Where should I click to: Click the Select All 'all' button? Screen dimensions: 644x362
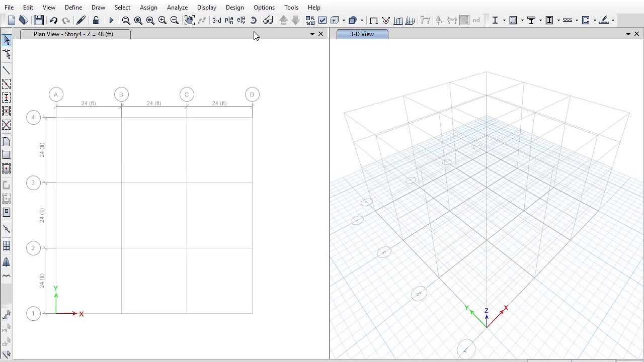pyautogui.click(x=6, y=315)
